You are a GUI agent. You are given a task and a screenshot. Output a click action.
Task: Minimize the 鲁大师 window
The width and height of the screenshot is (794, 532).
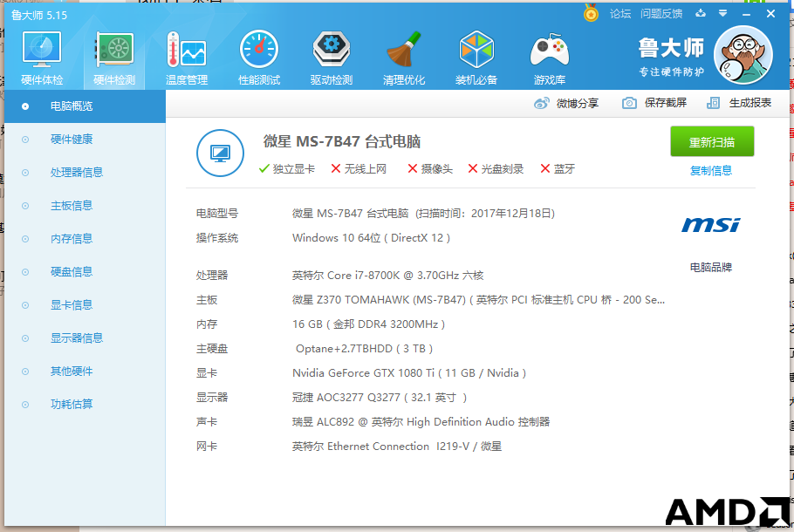click(x=746, y=14)
